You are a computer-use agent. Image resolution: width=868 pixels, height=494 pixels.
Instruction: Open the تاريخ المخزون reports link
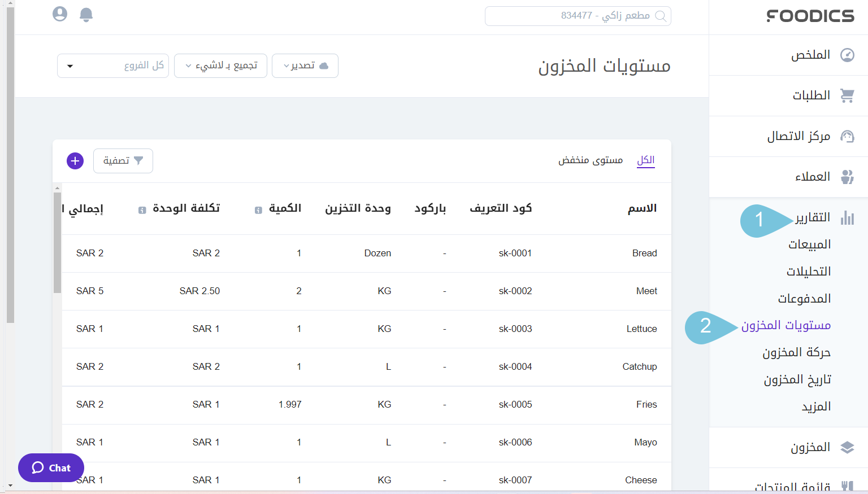pyautogui.click(x=797, y=380)
